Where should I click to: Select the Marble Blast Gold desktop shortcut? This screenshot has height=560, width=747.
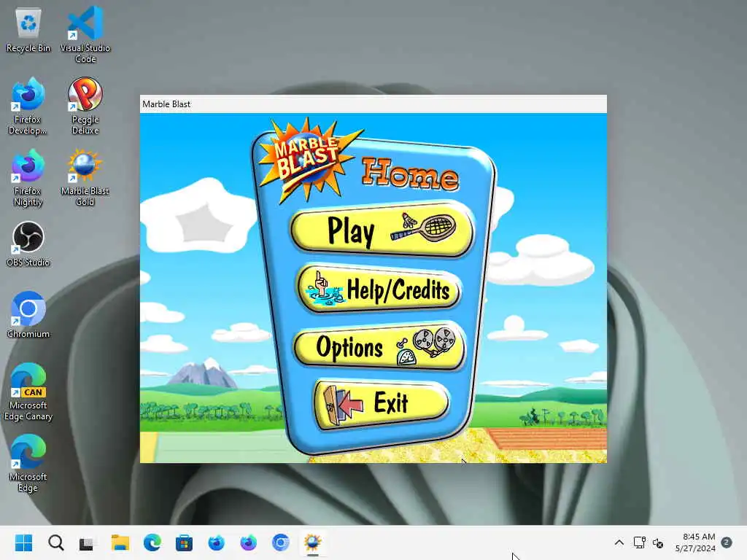pyautogui.click(x=85, y=178)
